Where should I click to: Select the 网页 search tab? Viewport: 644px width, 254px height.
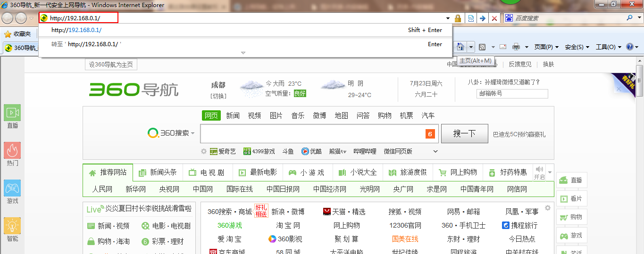coord(211,115)
